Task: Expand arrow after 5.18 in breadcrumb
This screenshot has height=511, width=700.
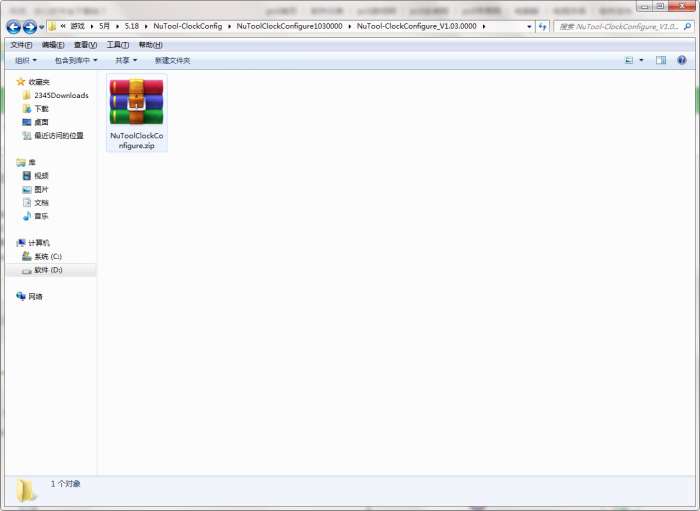Action: [x=146, y=27]
